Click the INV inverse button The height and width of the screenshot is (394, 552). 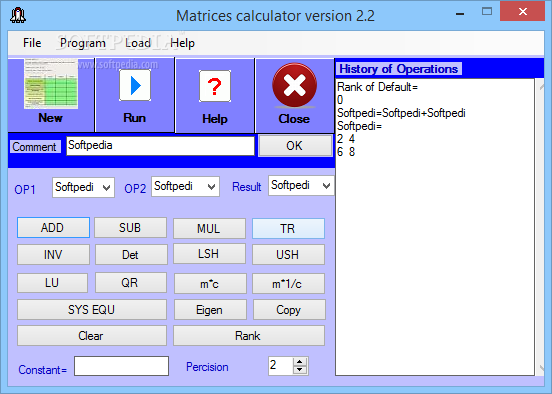[53, 255]
